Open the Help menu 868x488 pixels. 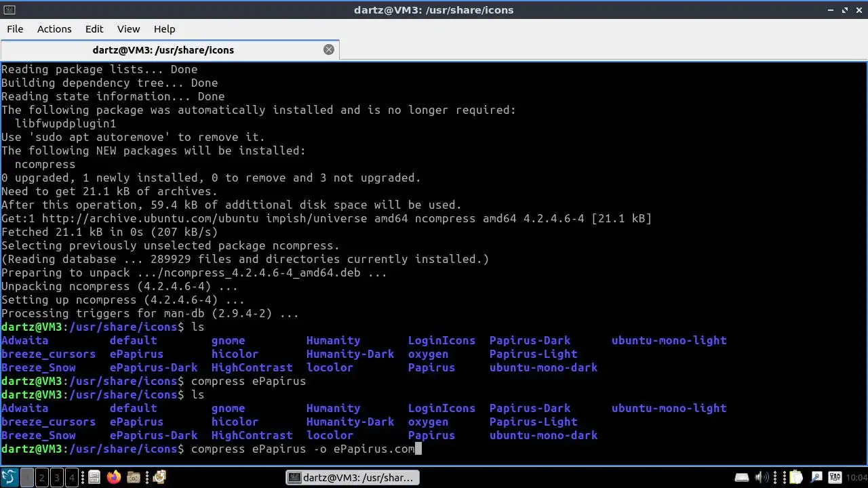click(x=164, y=29)
